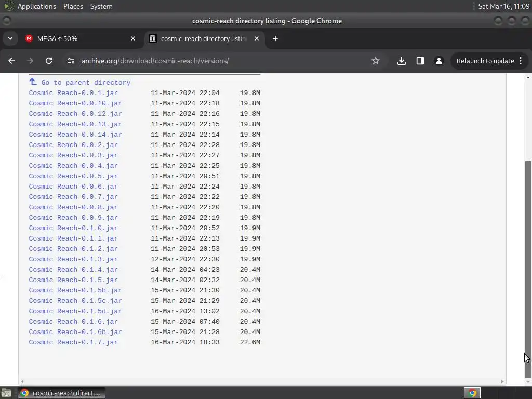Select the cosmic-reach directory listing tab
Screen dimensions: 532x399
point(204,38)
